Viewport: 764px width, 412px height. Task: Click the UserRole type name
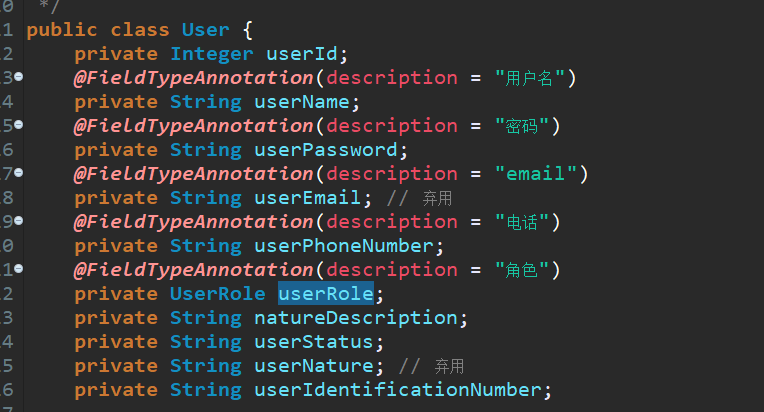tap(218, 294)
